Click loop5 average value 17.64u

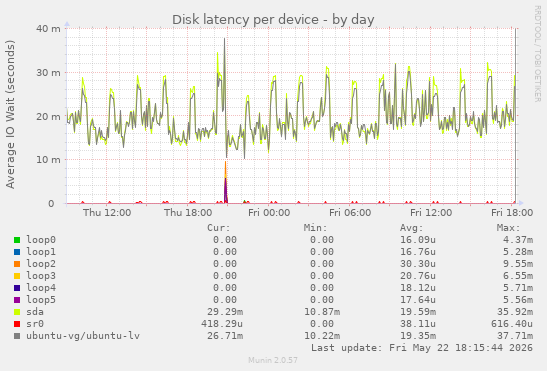[x=418, y=300]
